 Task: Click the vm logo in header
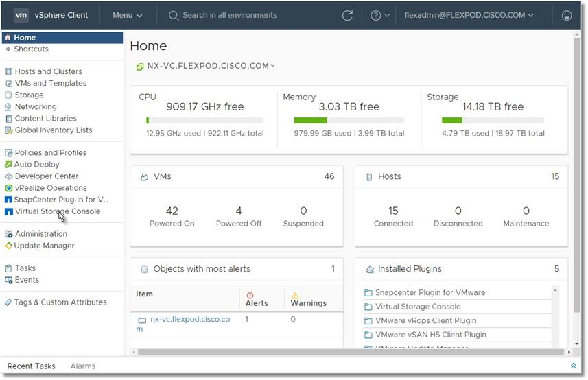21,15
